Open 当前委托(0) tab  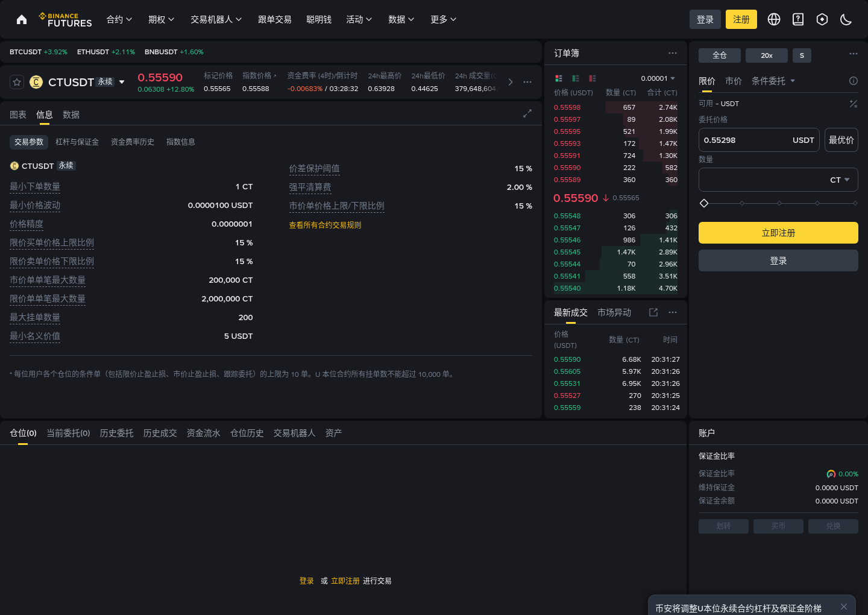point(68,433)
